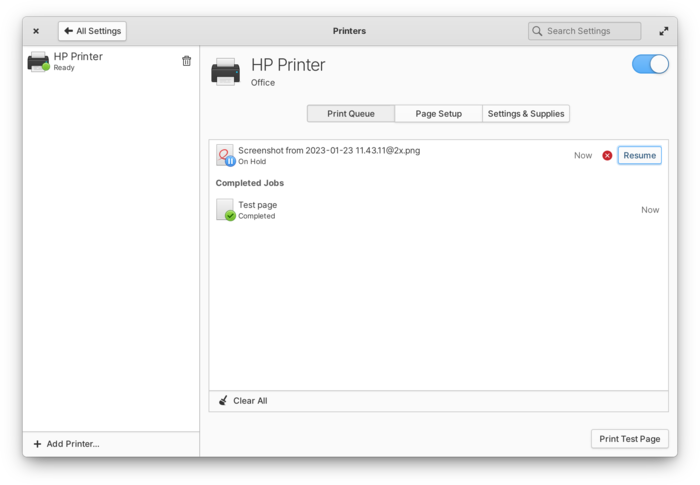The image size is (700, 485).
Task: Click the HP Printer icon in the sidebar
Action: click(x=38, y=62)
